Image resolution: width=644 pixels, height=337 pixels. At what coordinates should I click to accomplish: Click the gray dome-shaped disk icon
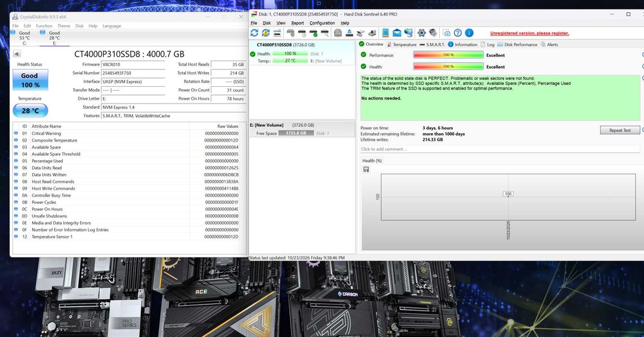(x=338, y=33)
